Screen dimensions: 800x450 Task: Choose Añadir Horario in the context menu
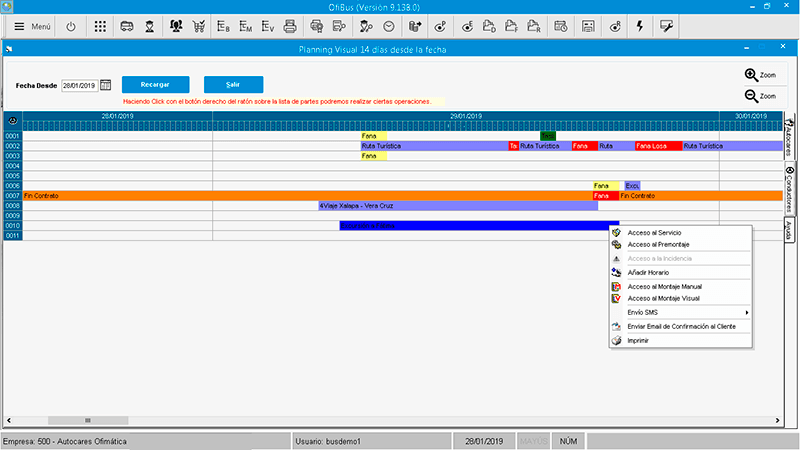[x=648, y=272]
